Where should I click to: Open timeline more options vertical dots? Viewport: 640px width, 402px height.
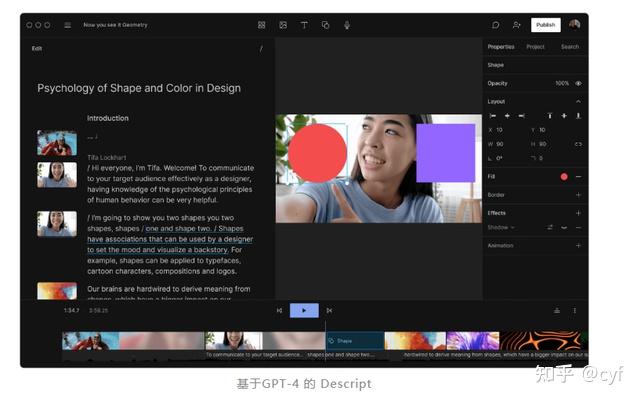pos(575,311)
